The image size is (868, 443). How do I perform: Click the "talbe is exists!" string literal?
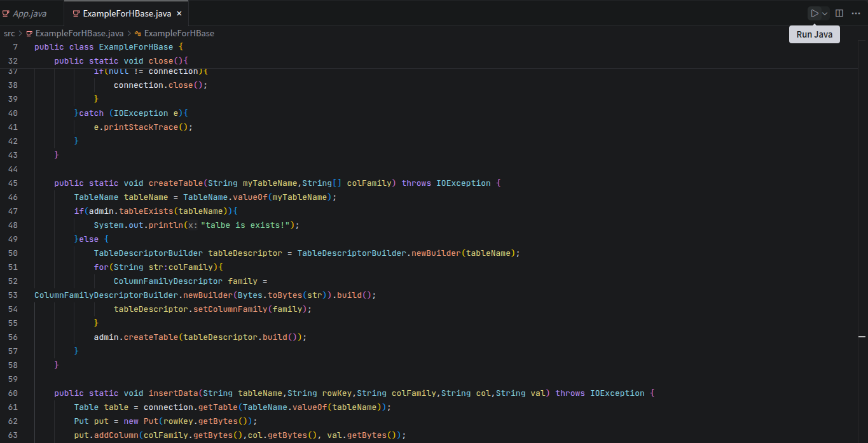pos(245,225)
